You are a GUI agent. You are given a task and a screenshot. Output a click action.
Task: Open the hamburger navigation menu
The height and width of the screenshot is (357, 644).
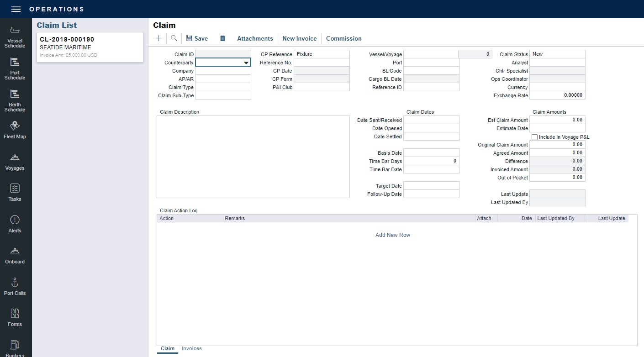click(x=16, y=9)
